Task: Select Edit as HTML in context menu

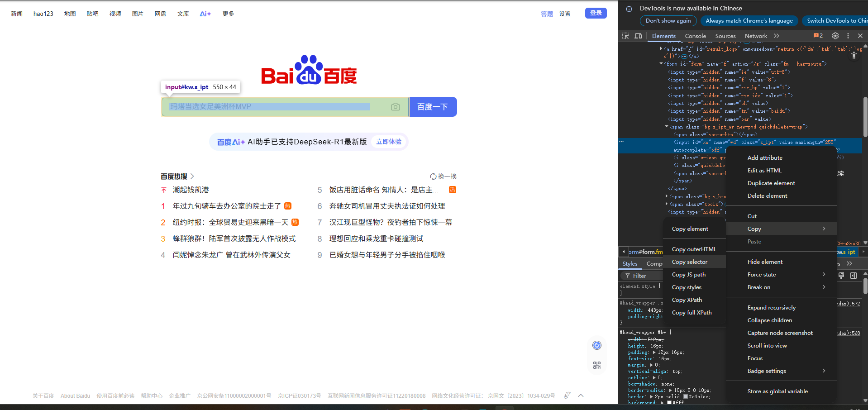Action: point(781,171)
